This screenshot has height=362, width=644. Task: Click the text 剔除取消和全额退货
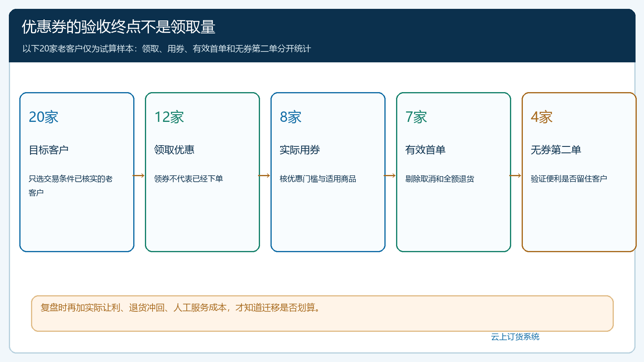[x=440, y=179]
